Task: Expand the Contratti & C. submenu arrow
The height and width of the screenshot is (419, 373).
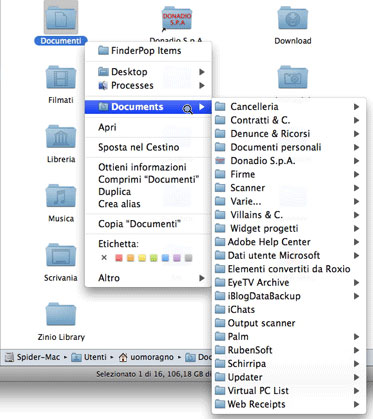Action: pos(356,120)
